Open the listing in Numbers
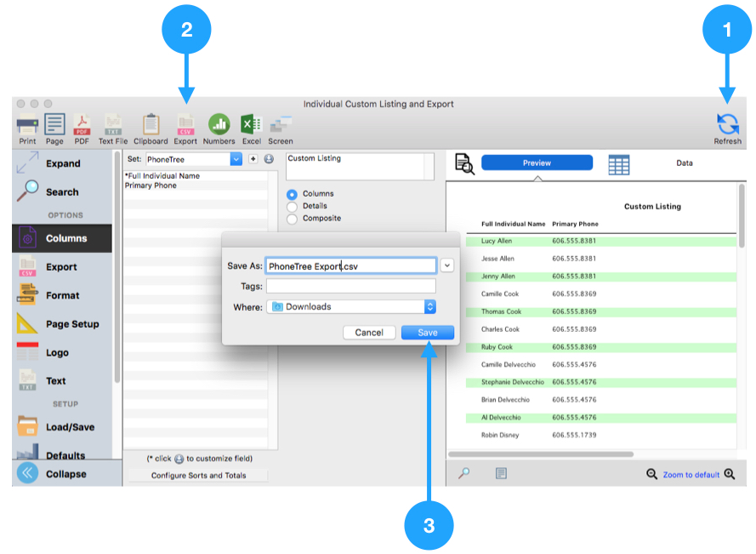This screenshot has width=756, height=554. pyautogui.click(x=219, y=125)
